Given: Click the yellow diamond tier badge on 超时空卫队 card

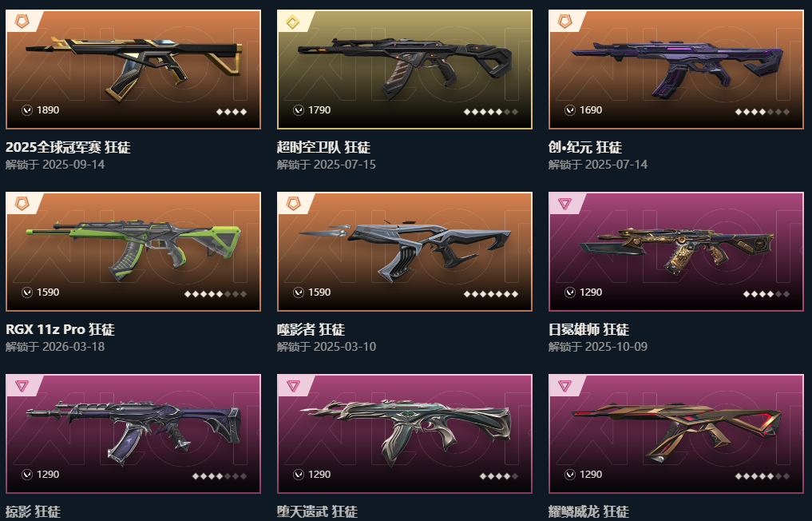Looking at the screenshot, I should click(x=293, y=22).
